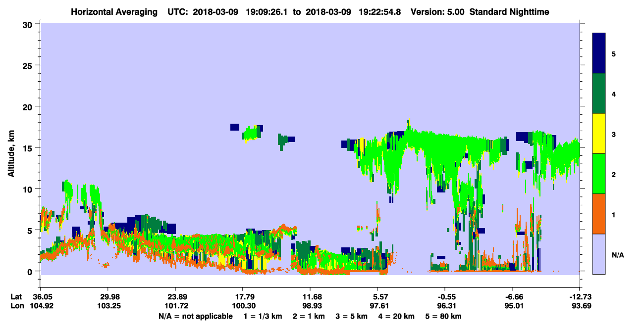Click the 30 tick on altitude axis
Image resolution: width=644 pixels, height=330 pixels.
click(29, 24)
